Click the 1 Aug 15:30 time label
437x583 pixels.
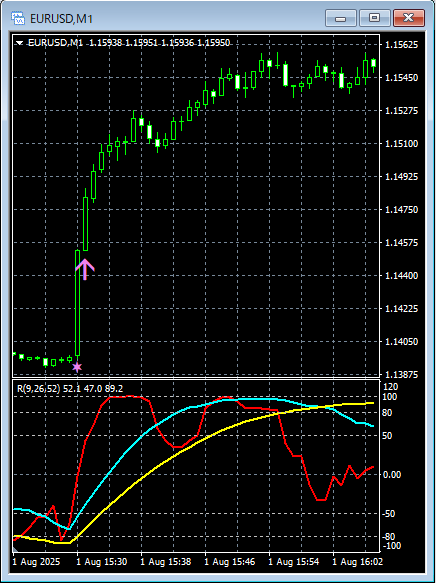coord(100,561)
